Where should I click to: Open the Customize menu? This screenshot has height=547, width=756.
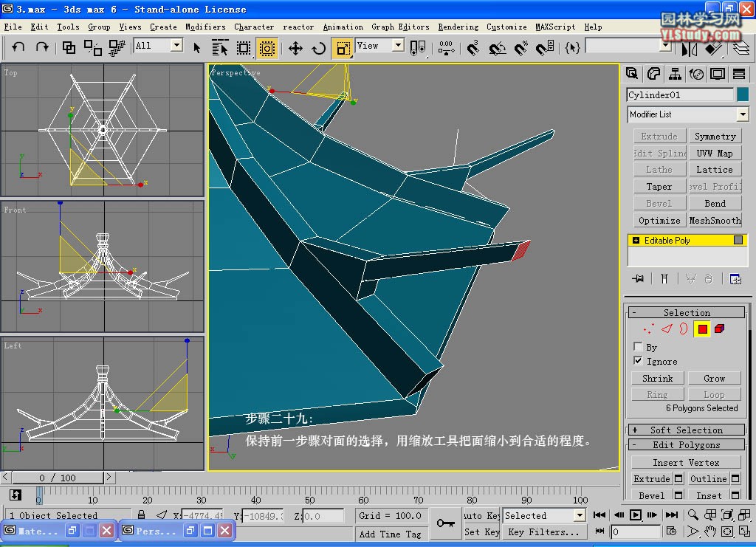(506, 27)
